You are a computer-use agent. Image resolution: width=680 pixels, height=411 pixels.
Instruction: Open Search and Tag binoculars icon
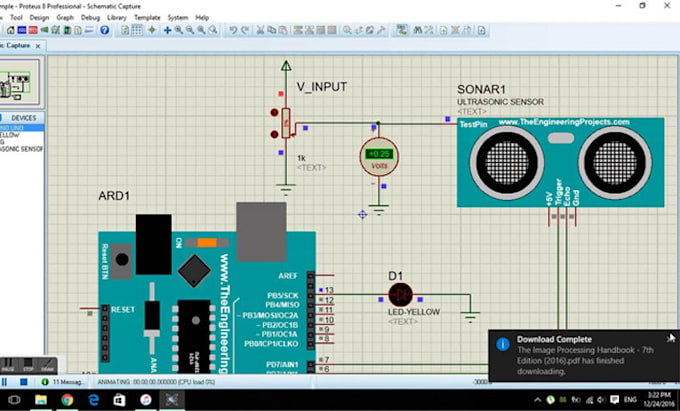point(418,30)
